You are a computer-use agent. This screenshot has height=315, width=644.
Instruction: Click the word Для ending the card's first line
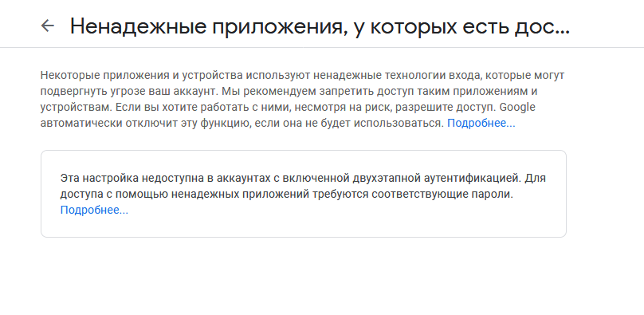click(536, 179)
